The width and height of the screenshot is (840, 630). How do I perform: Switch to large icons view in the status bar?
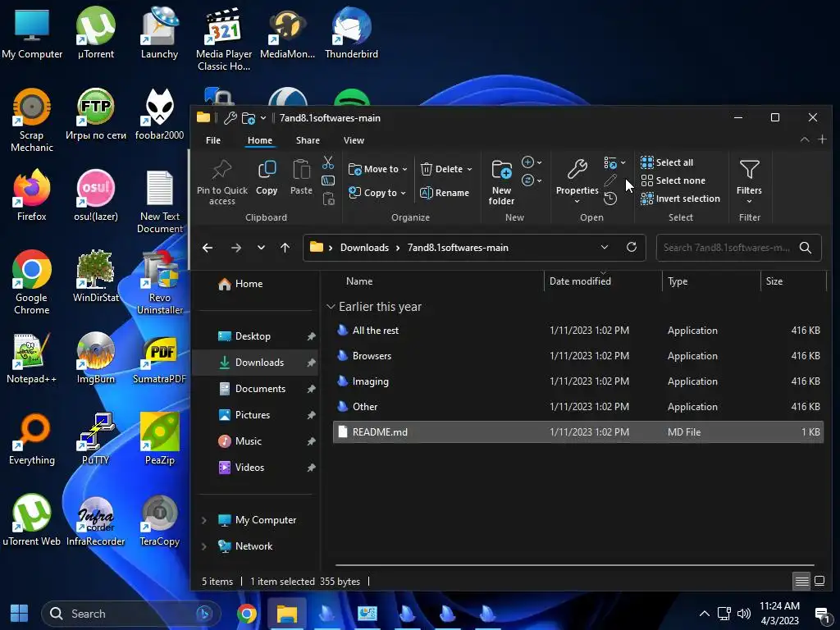point(819,581)
